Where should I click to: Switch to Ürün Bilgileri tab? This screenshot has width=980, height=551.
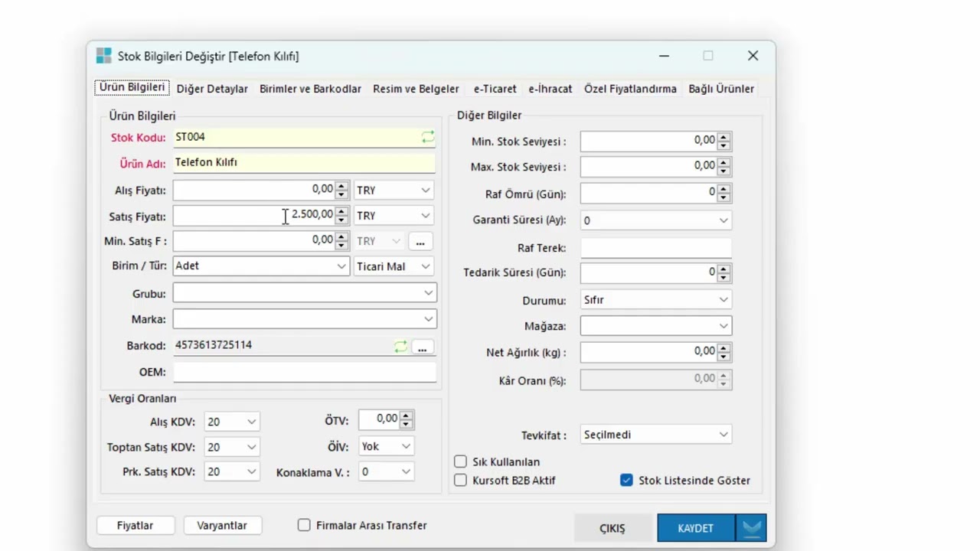[x=132, y=87]
